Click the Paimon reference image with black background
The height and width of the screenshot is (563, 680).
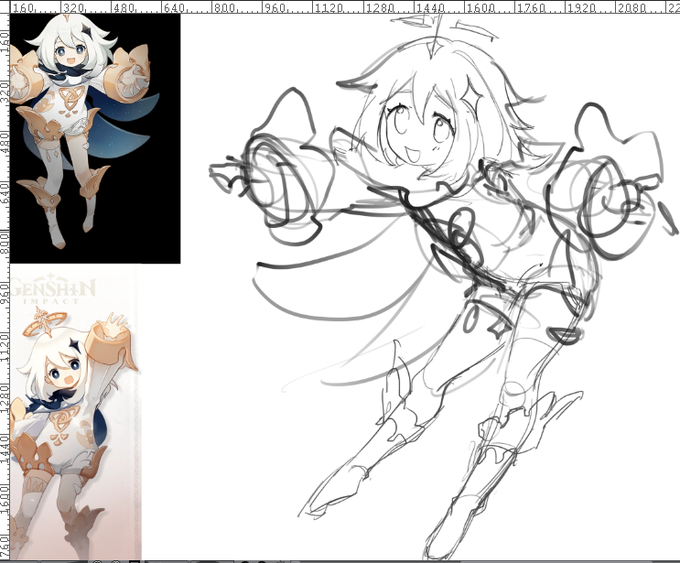point(95,138)
